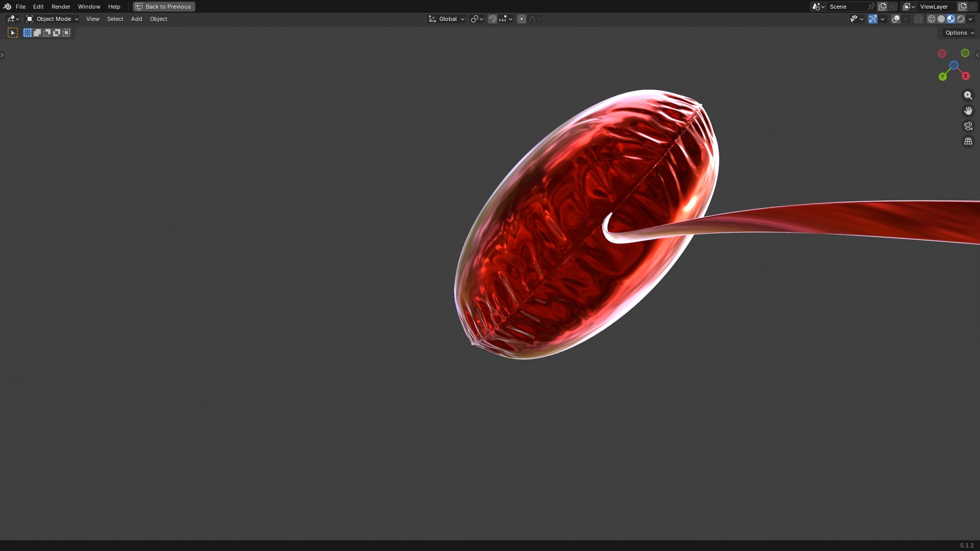Open the Render menu
Image resolution: width=980 pixels, height=551 pixels.
coord(61,7)
